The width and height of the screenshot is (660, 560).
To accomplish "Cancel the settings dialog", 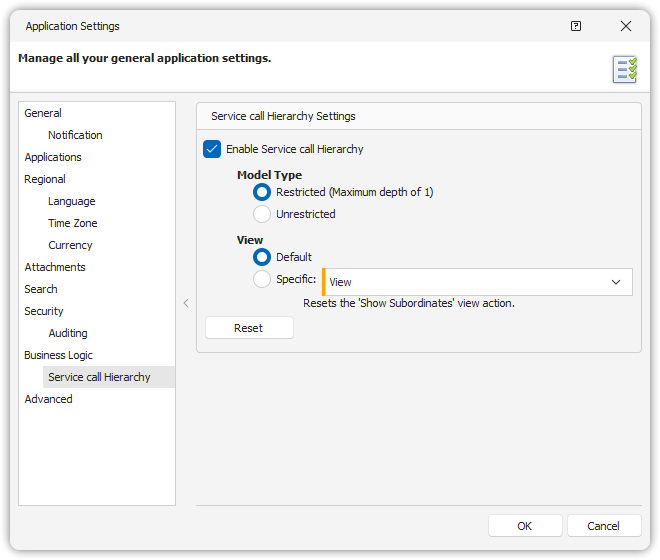I will point(603,526).
